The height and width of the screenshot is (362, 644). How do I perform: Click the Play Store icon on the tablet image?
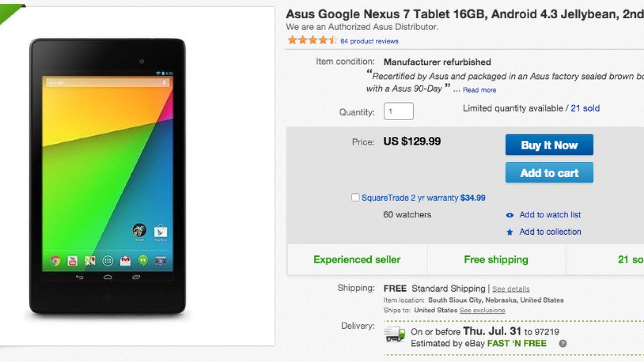[x=160, y=231]
